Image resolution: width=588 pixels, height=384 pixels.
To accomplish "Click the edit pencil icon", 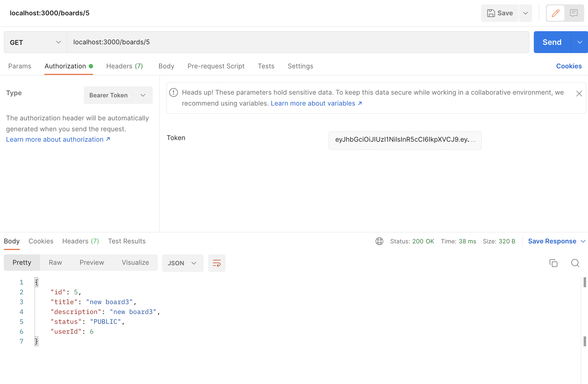I will [555, 13].
